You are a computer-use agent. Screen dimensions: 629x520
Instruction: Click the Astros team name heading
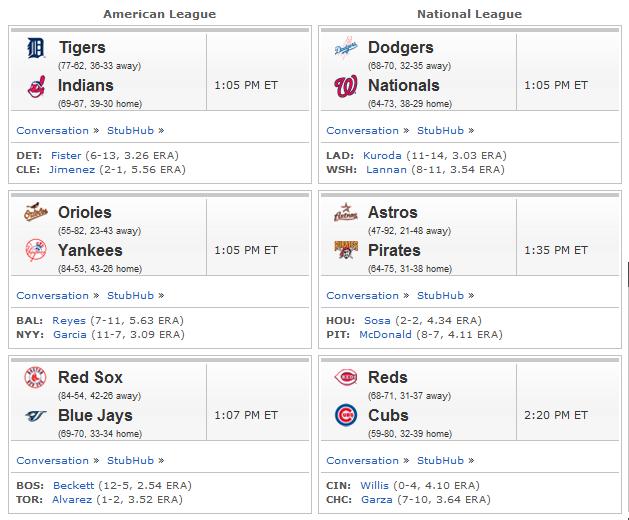[393, 212]
